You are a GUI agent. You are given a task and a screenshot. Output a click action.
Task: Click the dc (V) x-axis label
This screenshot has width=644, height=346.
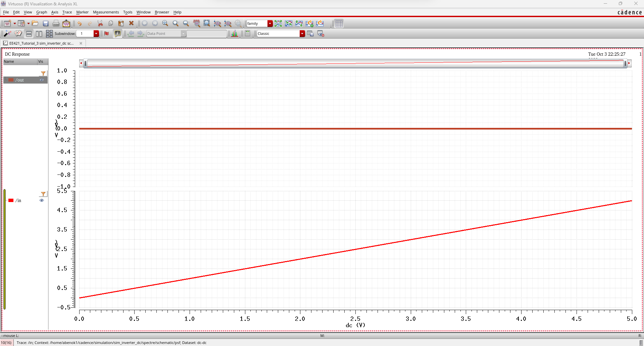click(355, 325)
